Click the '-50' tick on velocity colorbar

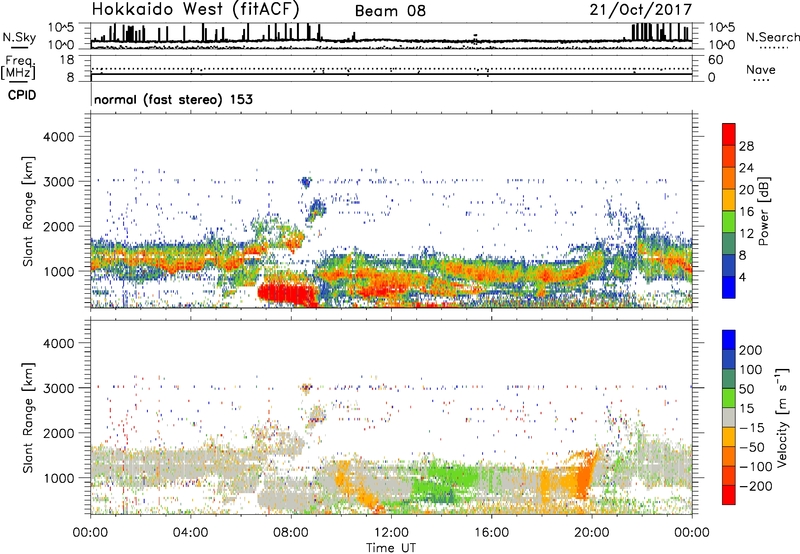752,447
